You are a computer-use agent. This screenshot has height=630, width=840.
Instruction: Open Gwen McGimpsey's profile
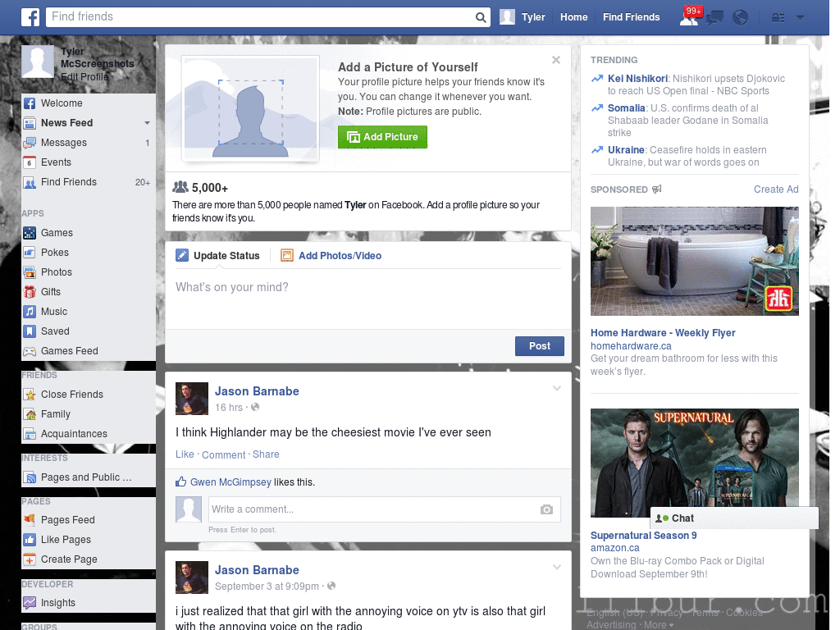(x=231, y=482)
